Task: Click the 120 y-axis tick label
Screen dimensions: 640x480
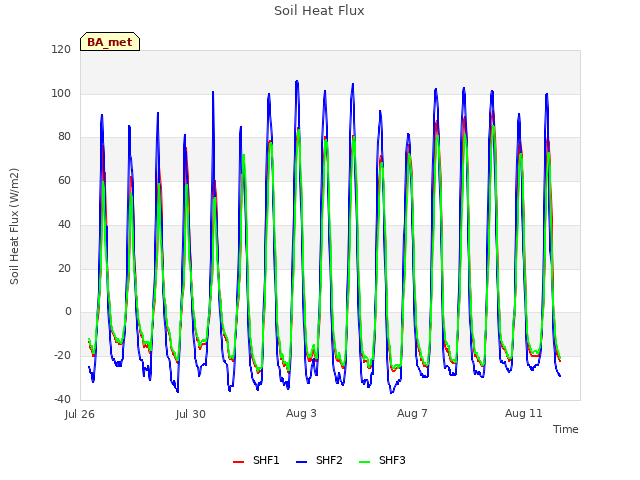Action: pos(61,49)
